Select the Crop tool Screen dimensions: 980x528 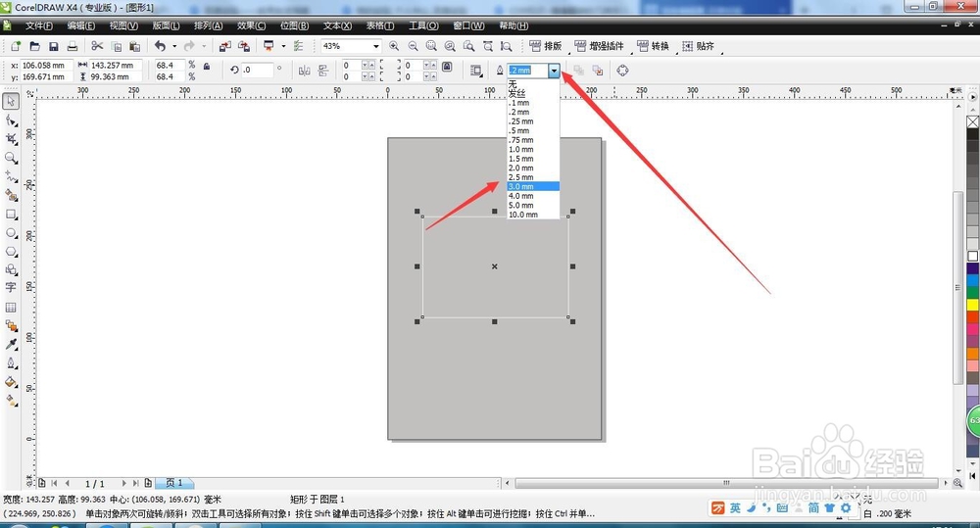11,139
